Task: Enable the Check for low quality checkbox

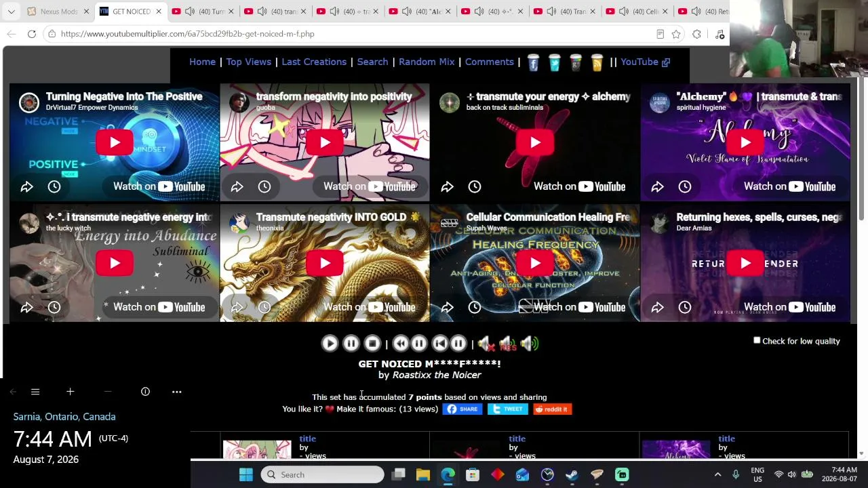Action: pos(757,340)
